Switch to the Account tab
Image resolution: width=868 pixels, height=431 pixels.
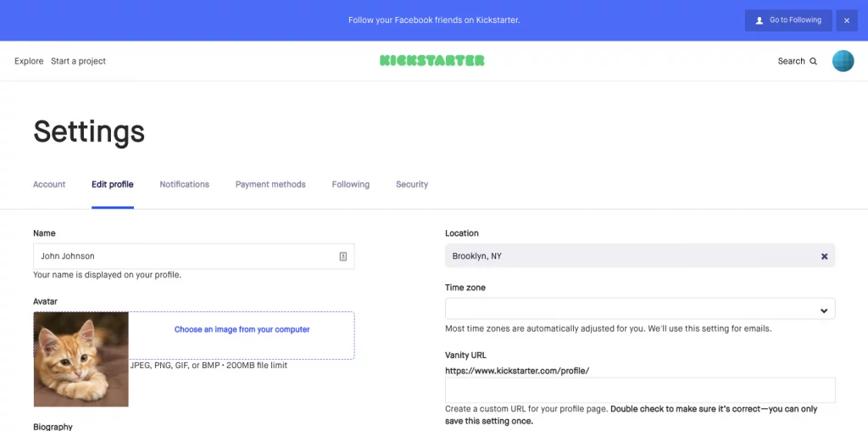pos(49,184)
